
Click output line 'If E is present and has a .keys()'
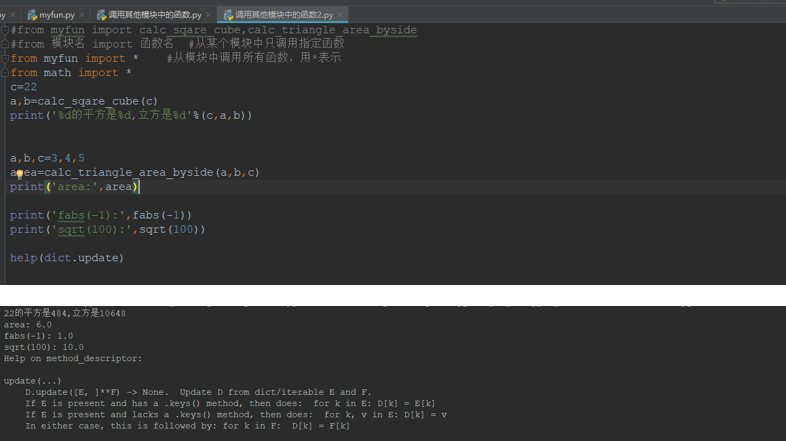(230, 403)
